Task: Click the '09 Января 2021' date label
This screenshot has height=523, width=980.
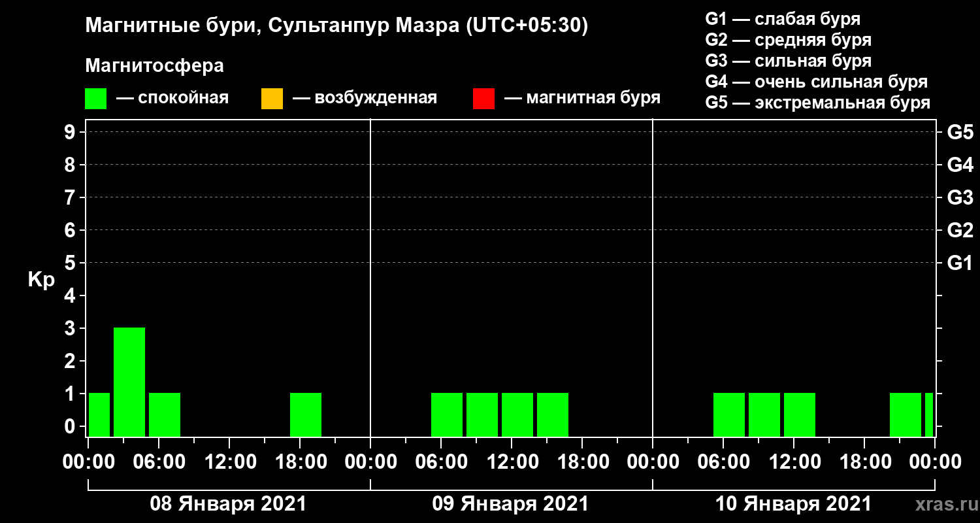Action: [510, 504]
